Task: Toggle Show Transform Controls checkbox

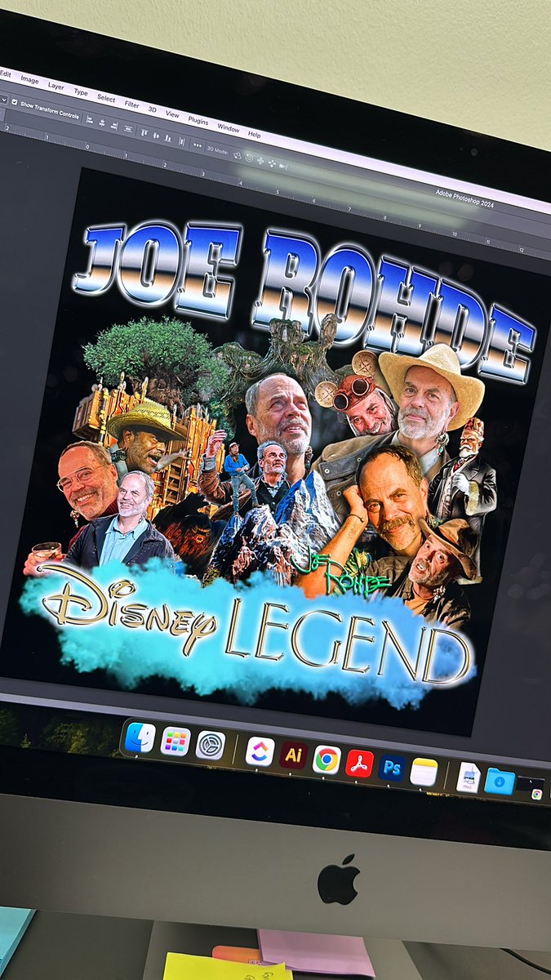Action: pyautogui.click(x=15, y=103)
